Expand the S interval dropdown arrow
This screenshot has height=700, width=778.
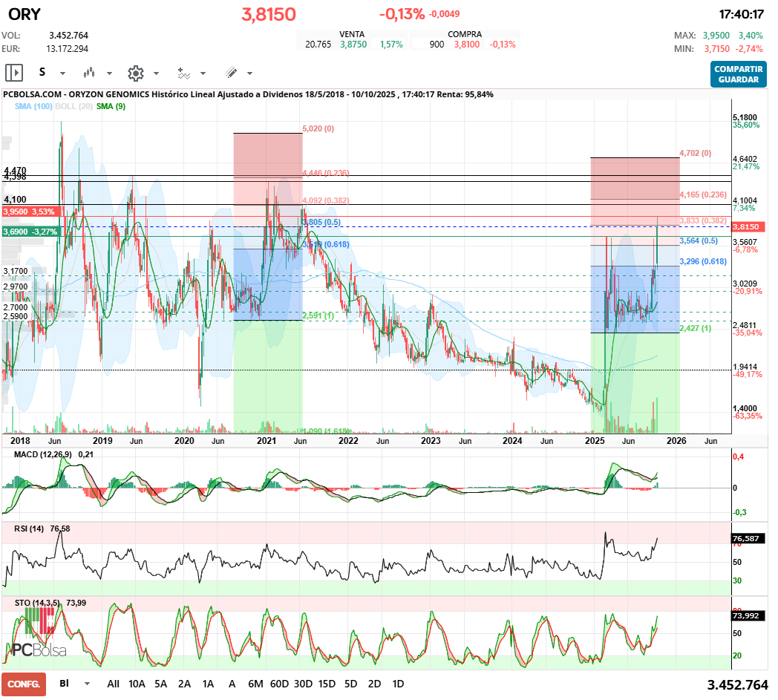pos(62,73)
